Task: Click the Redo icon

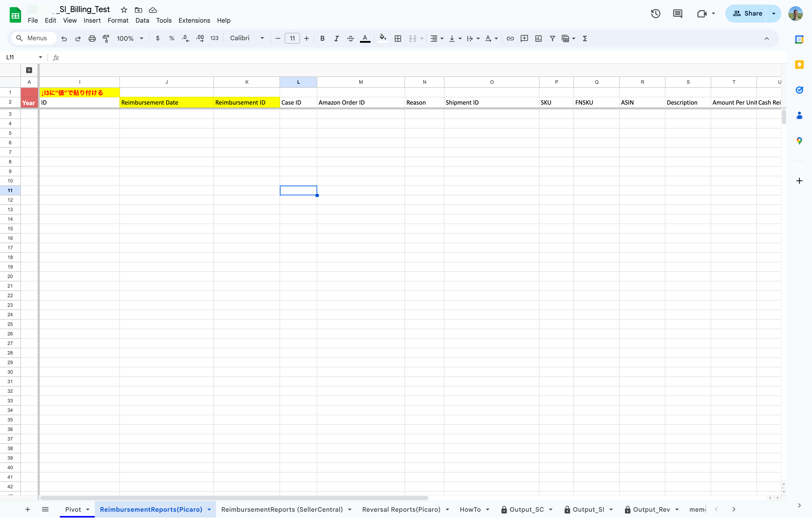Action: (x=78, y=38)
